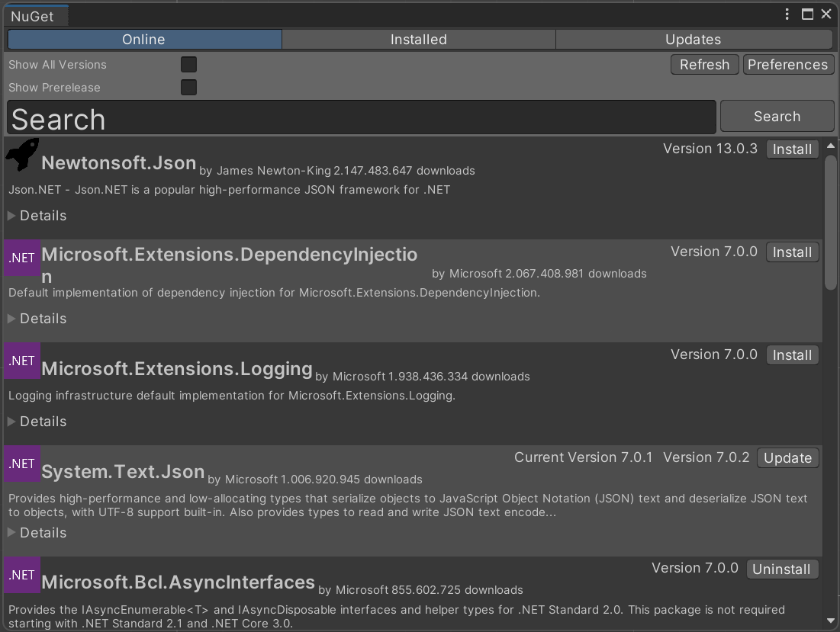Image resolution: width=840 pixels, height=632 pixels.
Task: Click 'by James Newton-King' author text
Action: tap(266, 171)
